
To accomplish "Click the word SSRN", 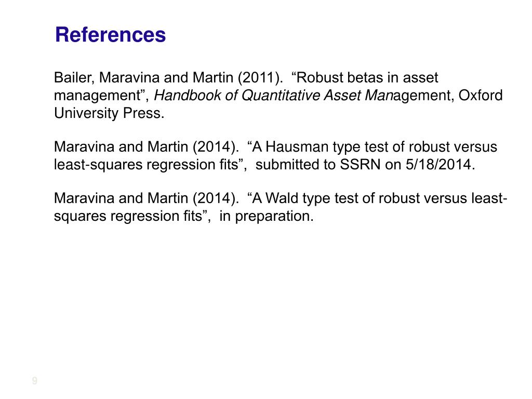I will [x=360, y=165].
